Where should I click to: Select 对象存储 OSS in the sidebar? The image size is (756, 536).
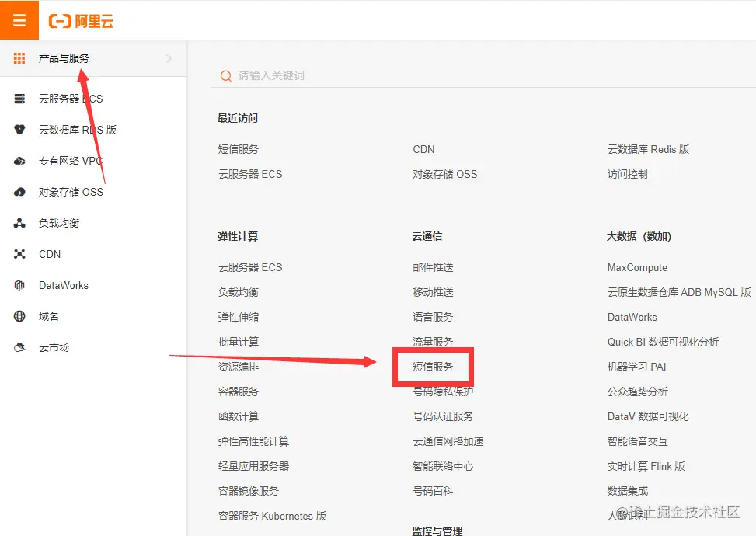click(71, 192)
